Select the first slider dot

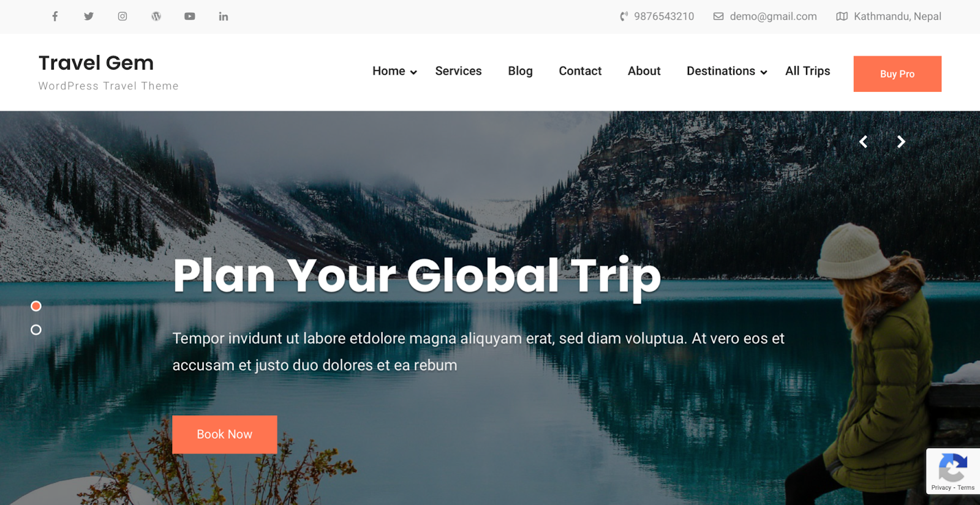(36, 306)
